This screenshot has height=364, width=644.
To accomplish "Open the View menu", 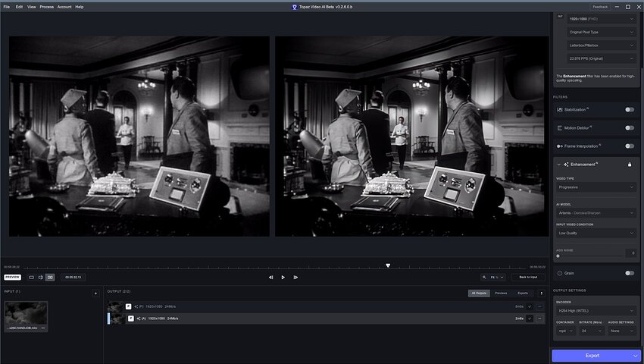I will [32, 7].
